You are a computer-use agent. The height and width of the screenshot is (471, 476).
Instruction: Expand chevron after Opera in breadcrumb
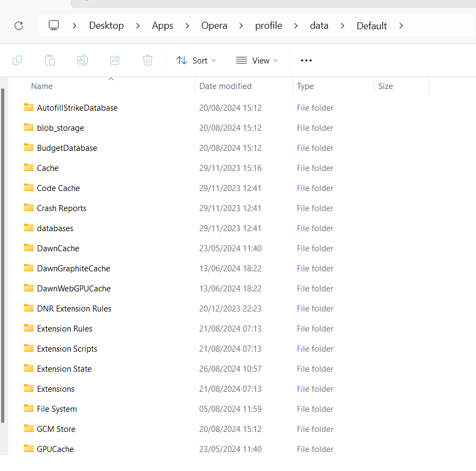click(x=242, y=26)
